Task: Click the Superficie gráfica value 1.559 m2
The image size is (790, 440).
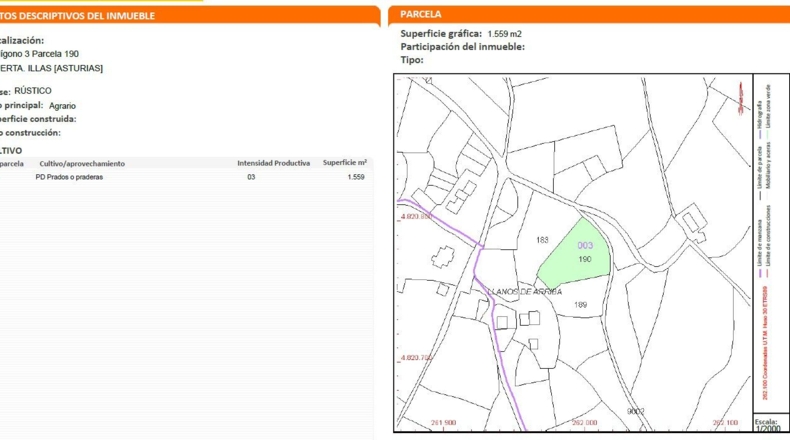Action: pyautogui.click(x=504, y=34)
